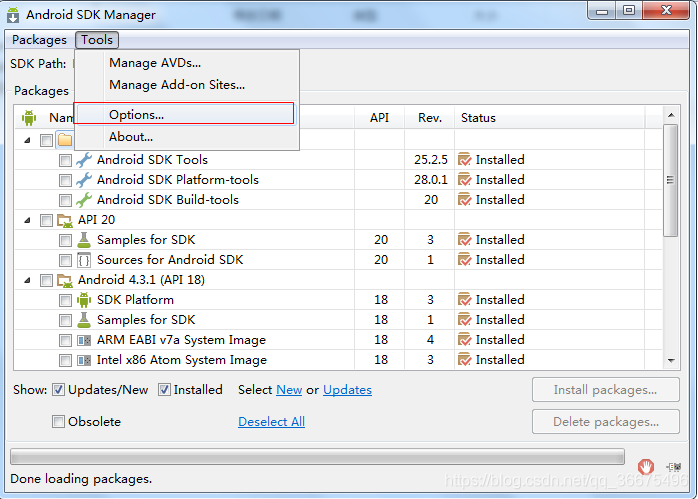Collapse the top package group in the tree
Image resolution: width=698 pixels, height=499 pixels.
coord(28,140)
